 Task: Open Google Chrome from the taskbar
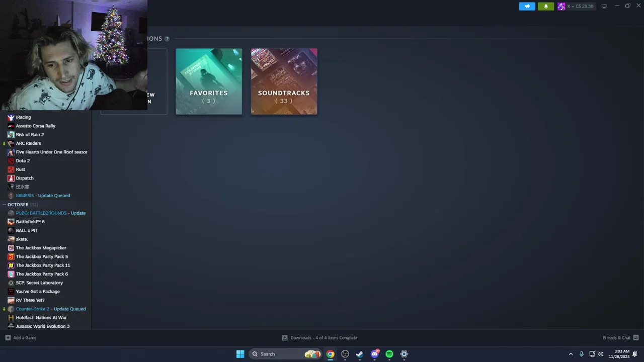pos(330,354)
